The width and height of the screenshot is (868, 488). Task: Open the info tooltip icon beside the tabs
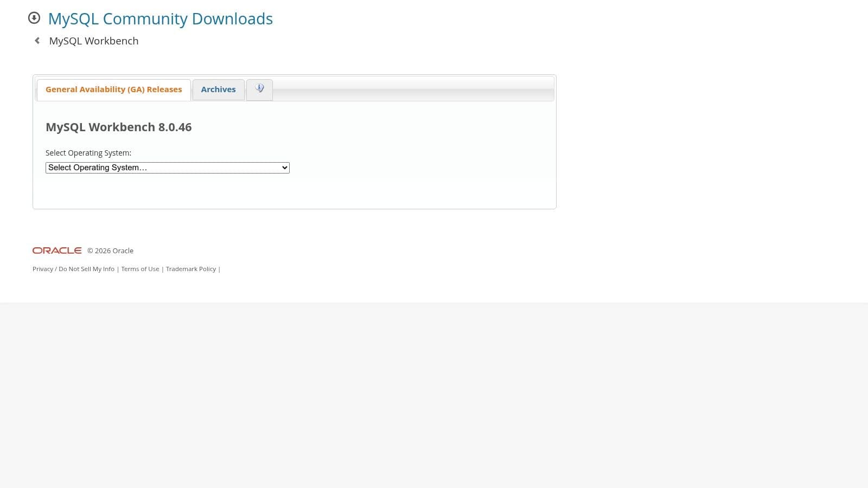259,88
